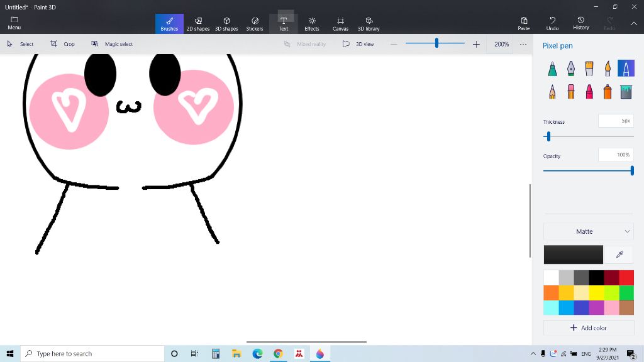
Task: Choose the dark gray color swatch
Action: tap(581, 278)
